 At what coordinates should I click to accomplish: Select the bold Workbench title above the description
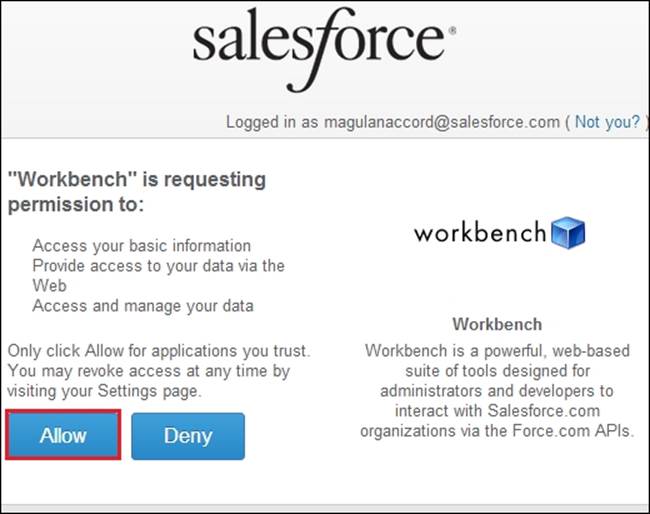(x=497, y=325)
